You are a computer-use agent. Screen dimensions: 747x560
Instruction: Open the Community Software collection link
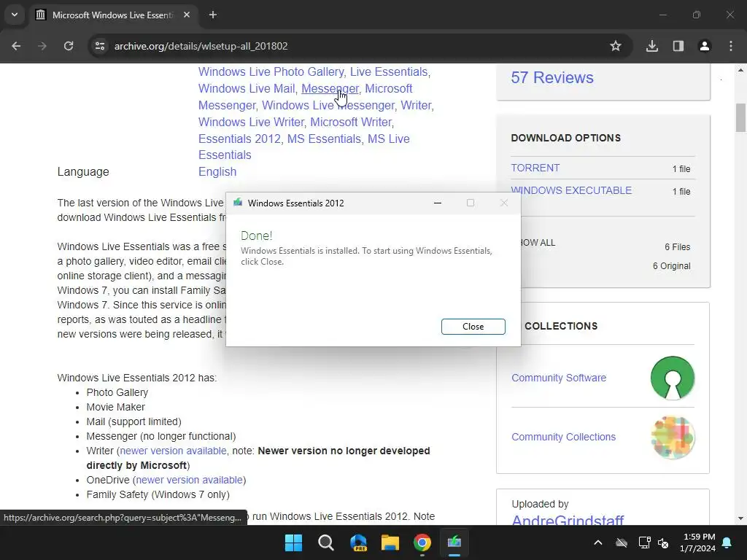point(559,378)
